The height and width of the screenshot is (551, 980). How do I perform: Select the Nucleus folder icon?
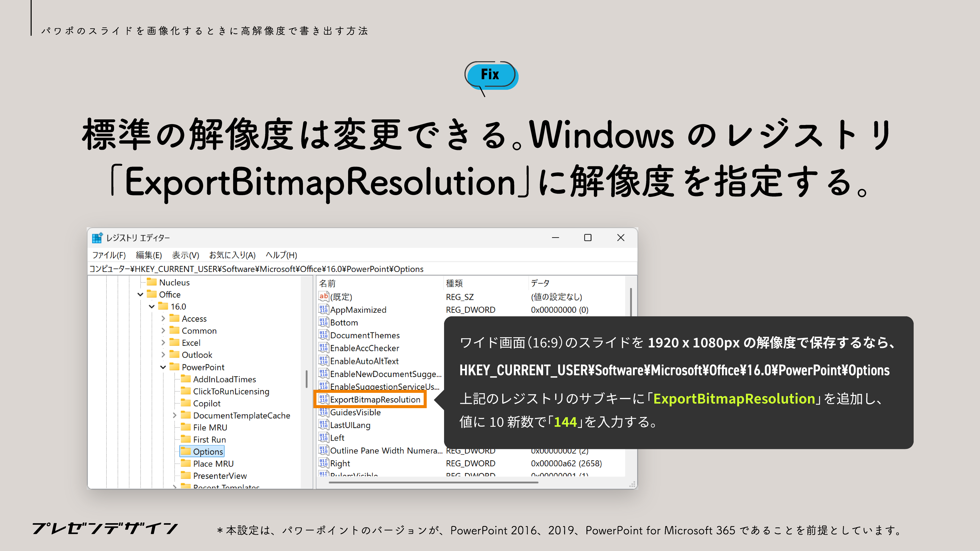pyautogui.click(x=152, y=283)
